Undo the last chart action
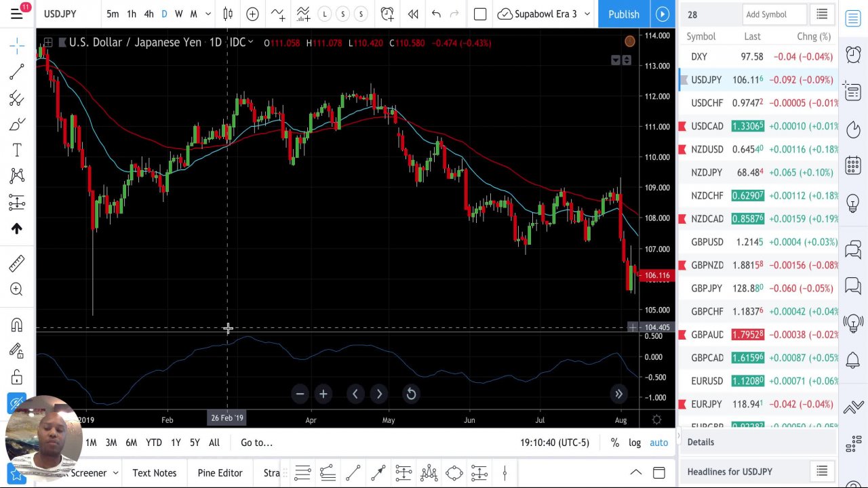The width and height of the screenshot is (868, 488). click(x=436, y=14)
